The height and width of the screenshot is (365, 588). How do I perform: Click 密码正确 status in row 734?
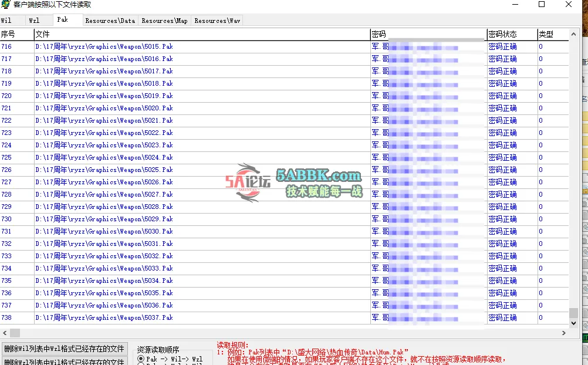502,268
